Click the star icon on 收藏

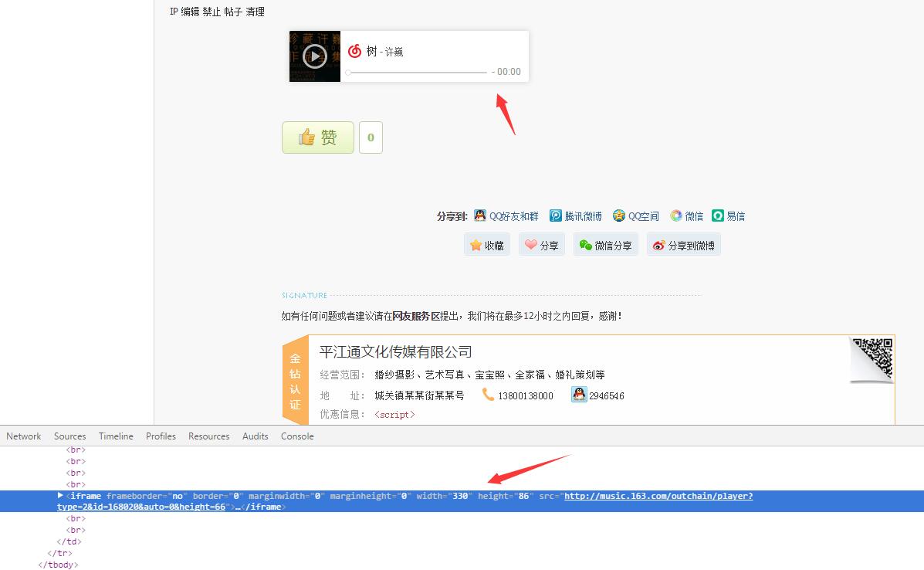click(476, 245)
